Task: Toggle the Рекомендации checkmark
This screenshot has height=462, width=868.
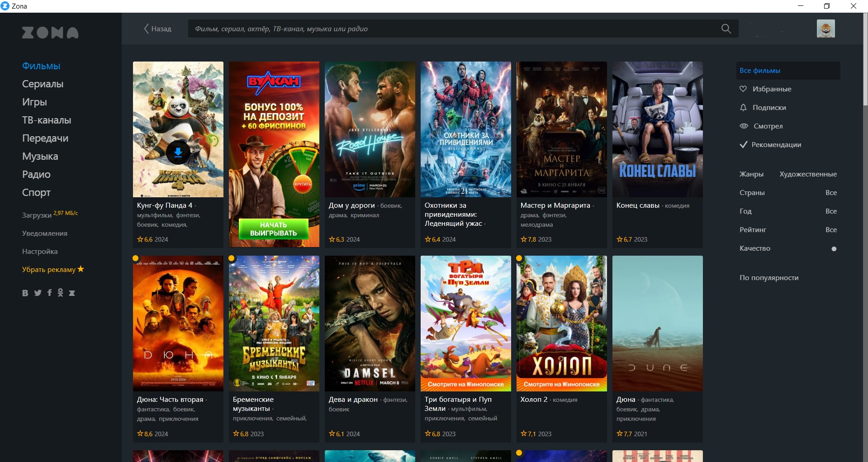Action: (743, 144)
